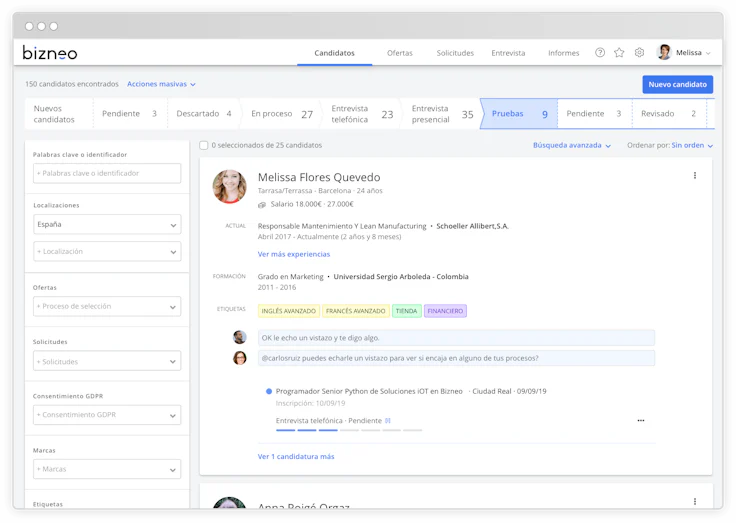Click the bizneo logo
The image size is (736, 523).
(x=50, y=53)
